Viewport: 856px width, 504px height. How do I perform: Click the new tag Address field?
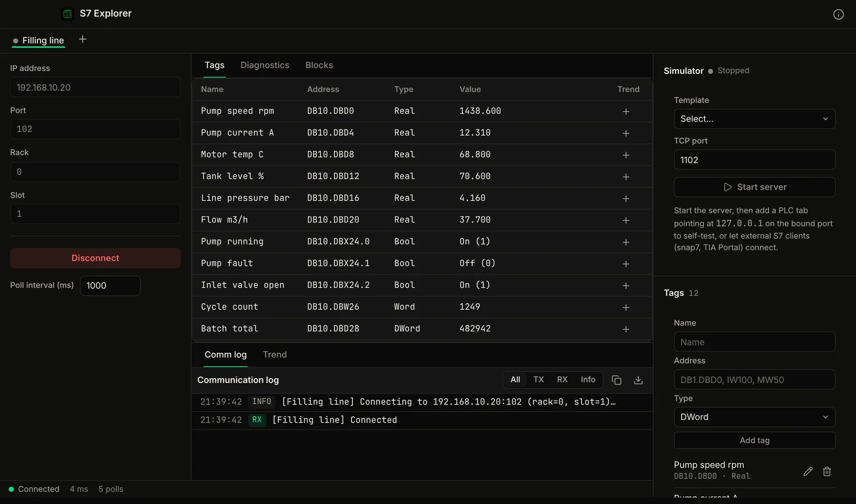(754, 380)
